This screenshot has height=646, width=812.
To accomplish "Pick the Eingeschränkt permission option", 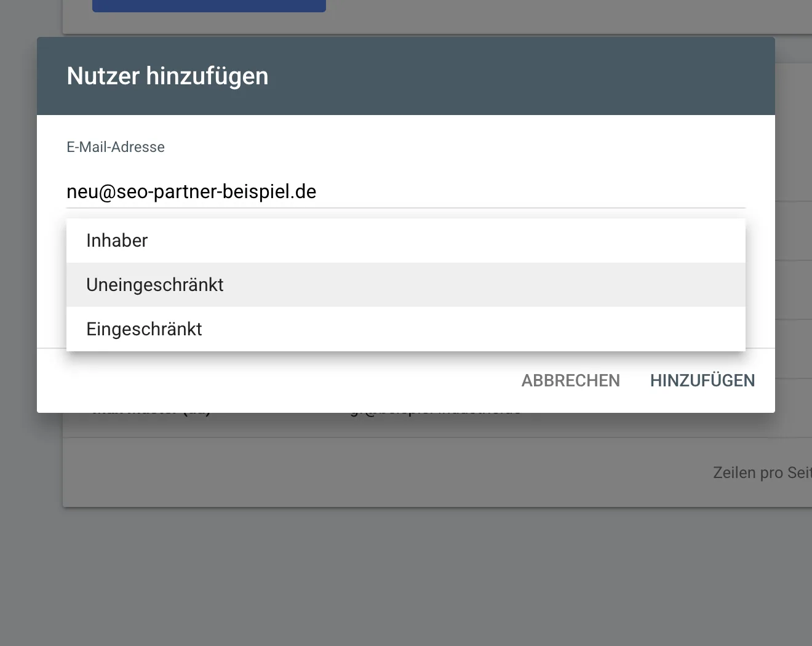I will (406, 329).
